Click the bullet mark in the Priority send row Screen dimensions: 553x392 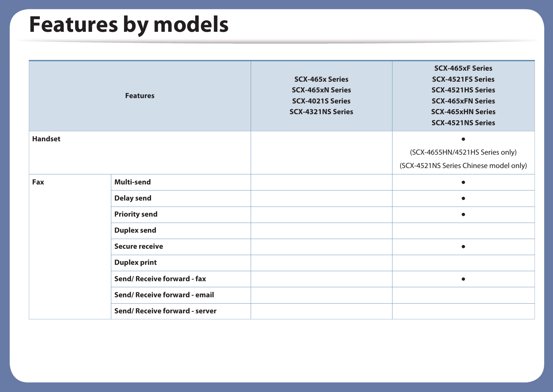(x=463, y=215)
